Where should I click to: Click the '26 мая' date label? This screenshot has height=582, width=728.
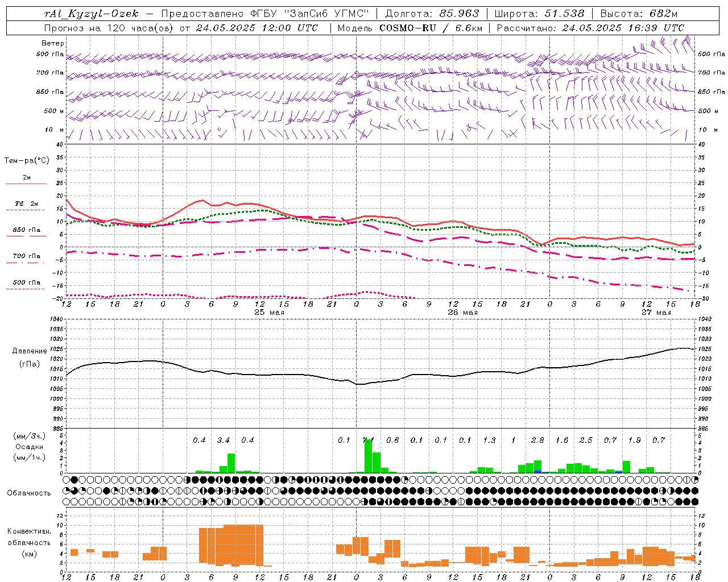click(462, 313)
